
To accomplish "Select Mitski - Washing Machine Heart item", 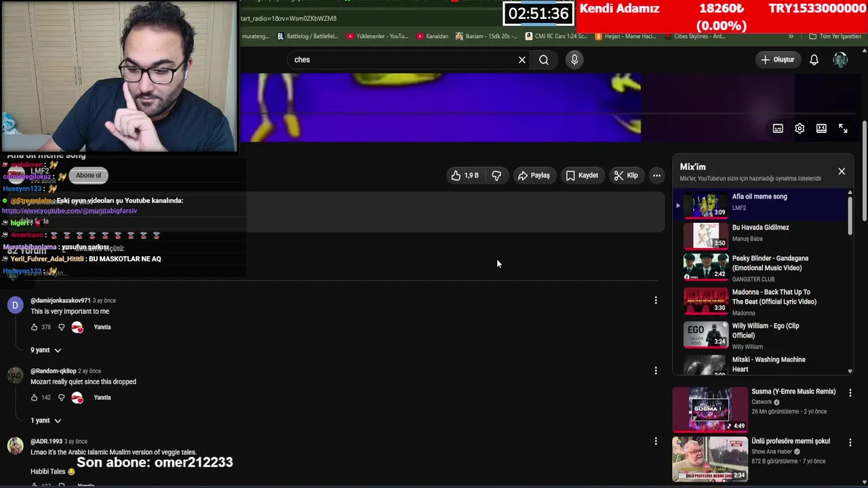I will 759,365.
